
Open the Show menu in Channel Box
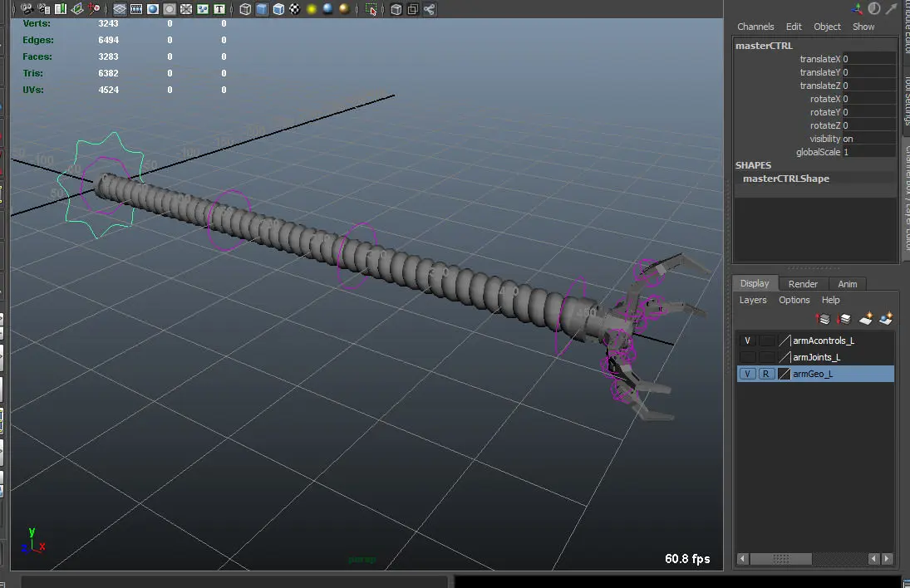(x=863, y=27)
